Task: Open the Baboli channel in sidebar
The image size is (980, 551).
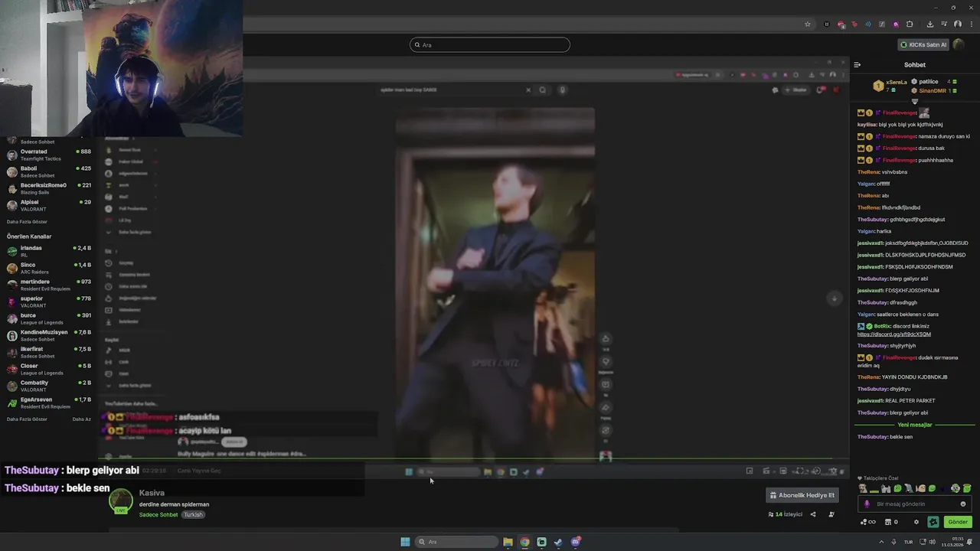Action: tap(49, 171)
